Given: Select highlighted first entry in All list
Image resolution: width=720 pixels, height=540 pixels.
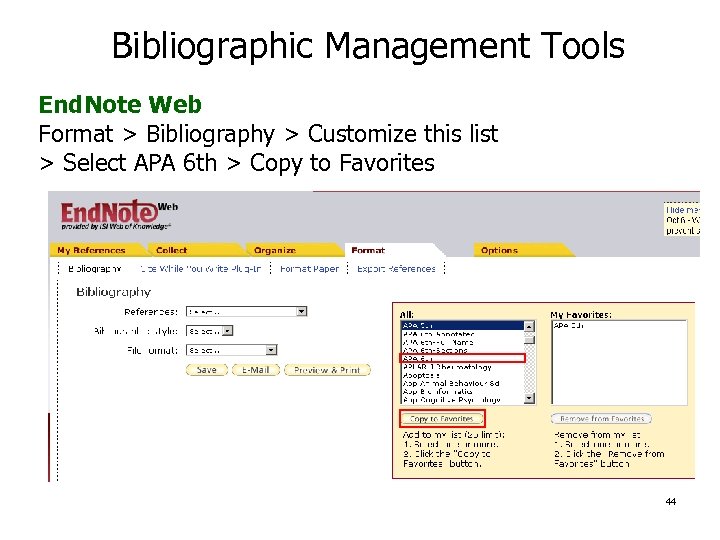Looking at the screenshot, I should click(462, 326).
